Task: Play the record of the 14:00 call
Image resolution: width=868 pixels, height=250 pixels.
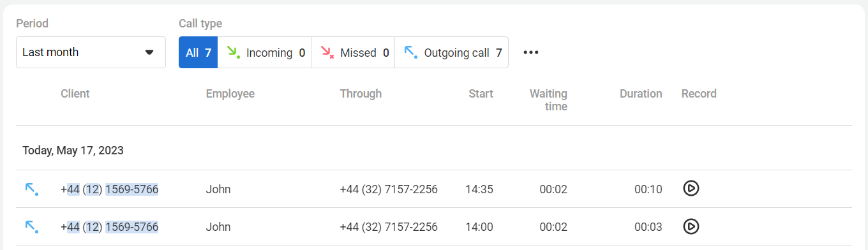Action: click(691, 226)
